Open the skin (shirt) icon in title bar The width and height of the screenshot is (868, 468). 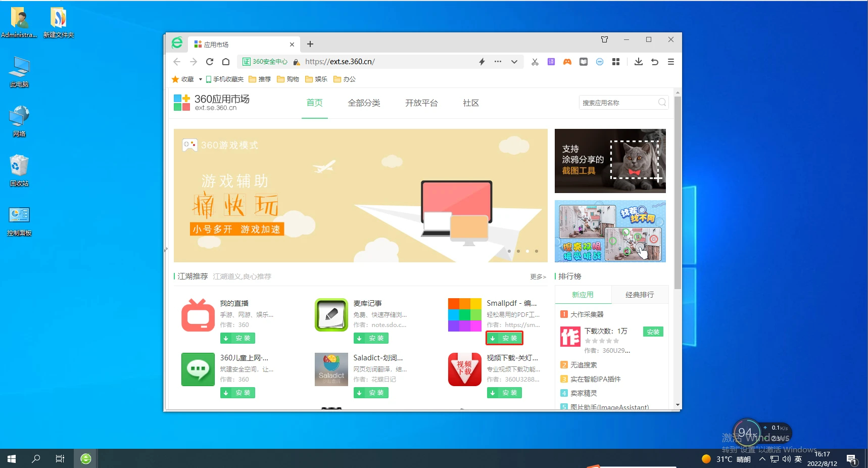pyautogui.click(x=604, y=39)
